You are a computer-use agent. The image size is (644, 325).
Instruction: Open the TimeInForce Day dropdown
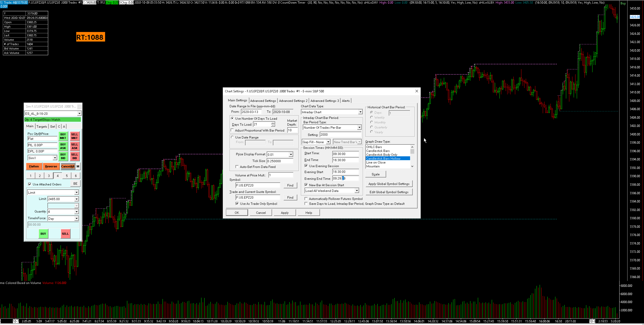(x=77, y=219)
